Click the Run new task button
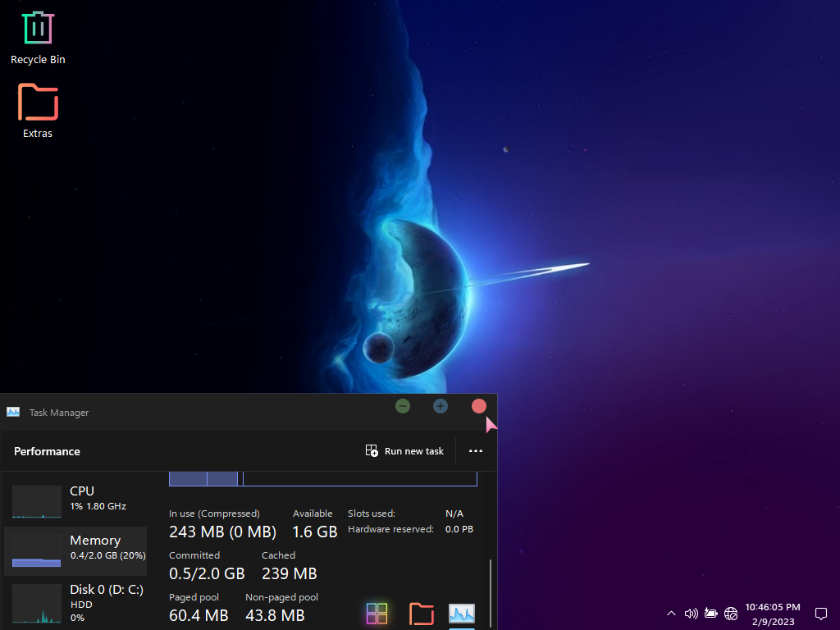Viewport: 840px width, 630px height. click(405, 451)
